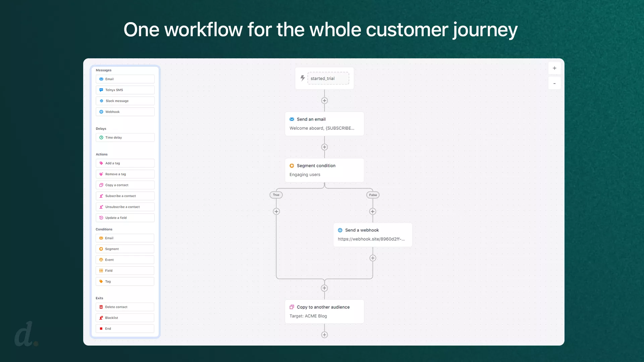Viewport: 644px width, 362px height.
Task: Select the Blacklist exit block
Action: pyautogui.click(x=125, y=318)
